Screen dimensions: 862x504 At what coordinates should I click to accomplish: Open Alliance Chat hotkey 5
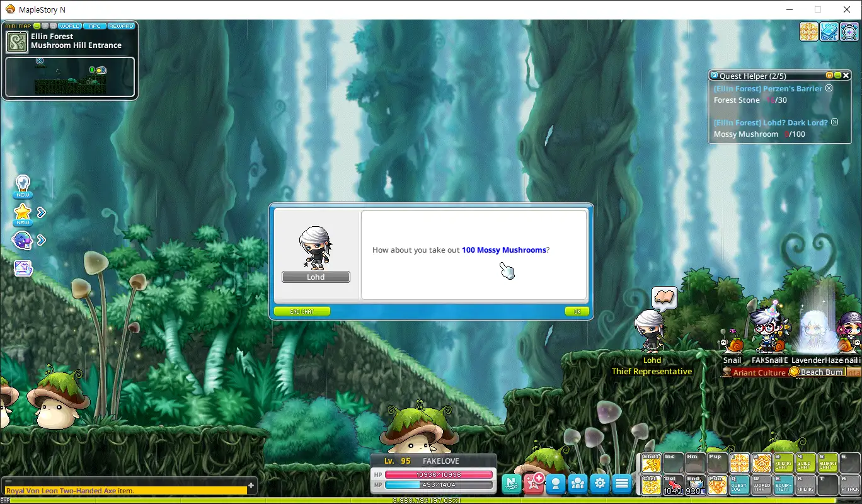click(828, 463)
